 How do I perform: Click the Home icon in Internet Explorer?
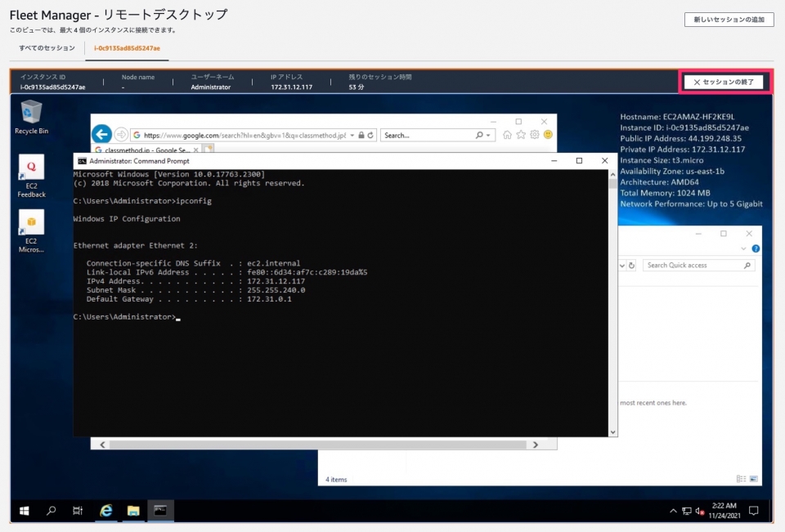point(507,136)
